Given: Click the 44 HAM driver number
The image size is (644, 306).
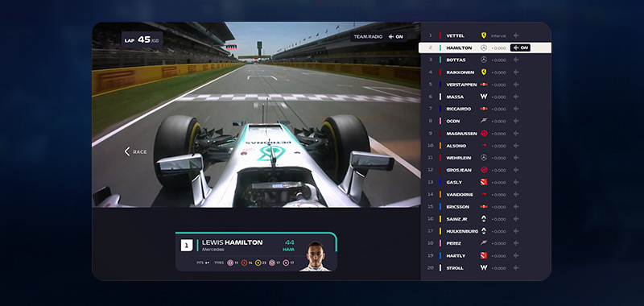Looking at the screenshot, I should tap(289, 246).
